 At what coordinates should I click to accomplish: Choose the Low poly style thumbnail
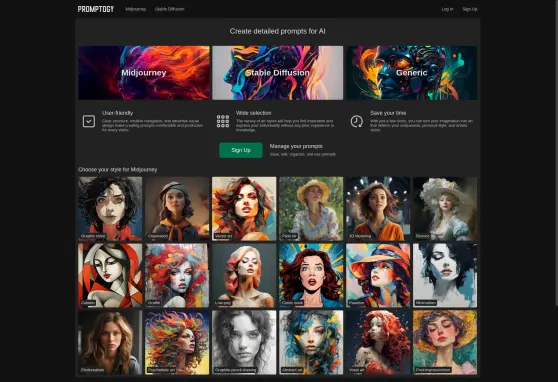[x=244, y=276]
